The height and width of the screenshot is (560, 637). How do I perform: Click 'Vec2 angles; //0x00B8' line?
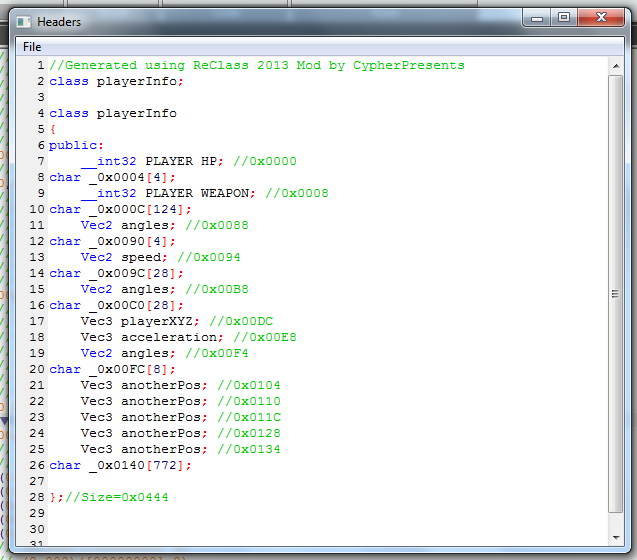(x=165, y=289)
